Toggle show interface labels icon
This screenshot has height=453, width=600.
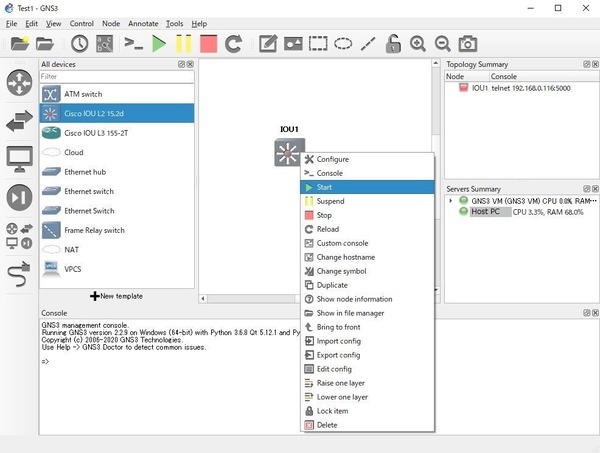(104, 44)
